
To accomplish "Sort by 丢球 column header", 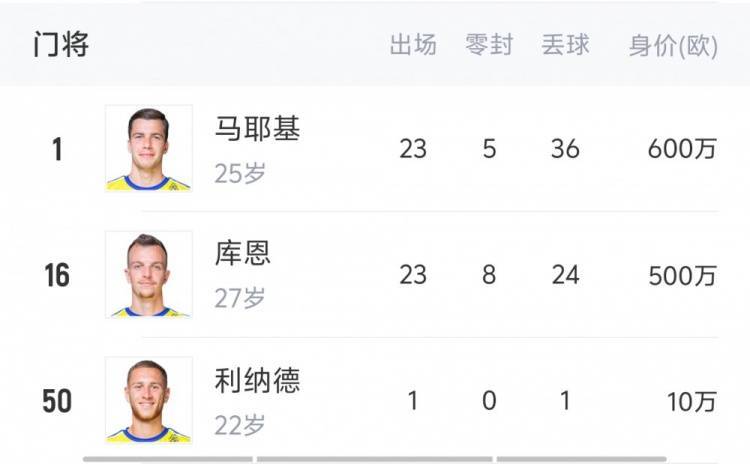I will pos(565,46).
